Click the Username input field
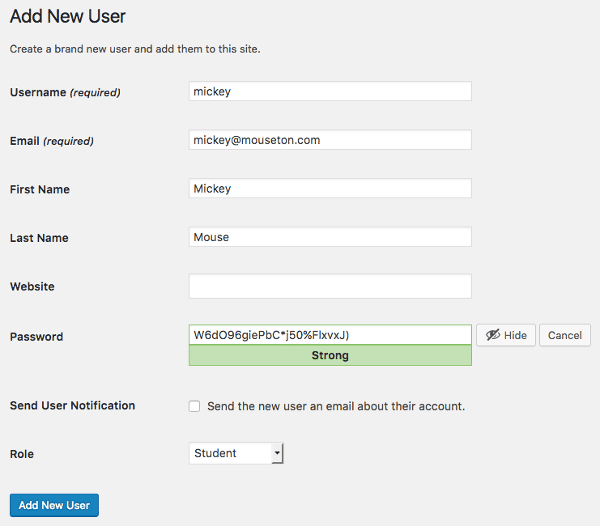Viewport: 600px width, 526px height. point(330,91)
